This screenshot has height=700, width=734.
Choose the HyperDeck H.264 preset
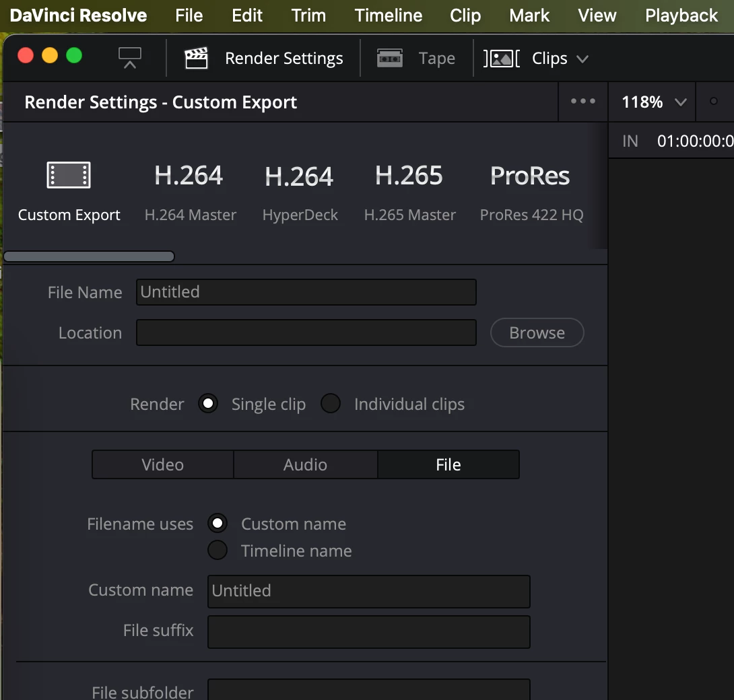coord(300,192)
